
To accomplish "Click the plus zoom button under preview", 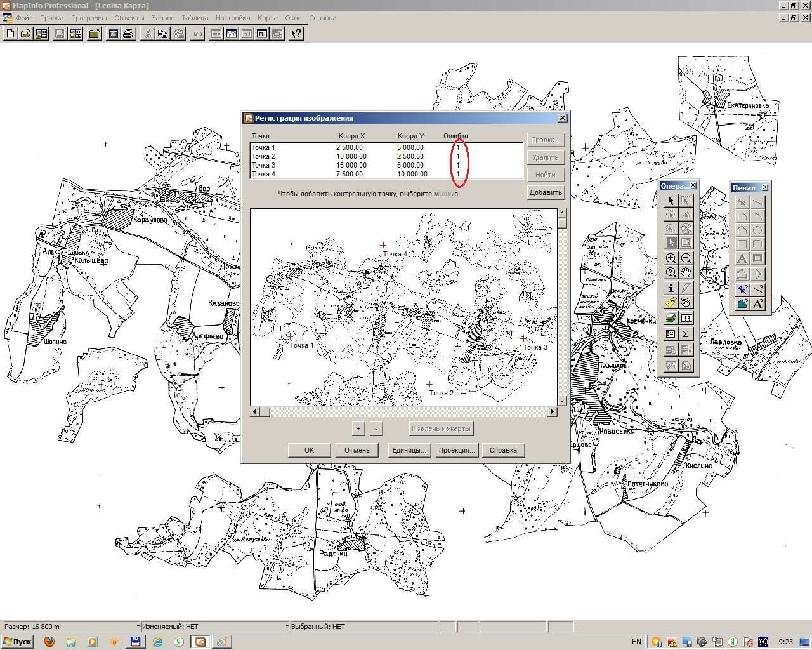I will click(358, 428).
